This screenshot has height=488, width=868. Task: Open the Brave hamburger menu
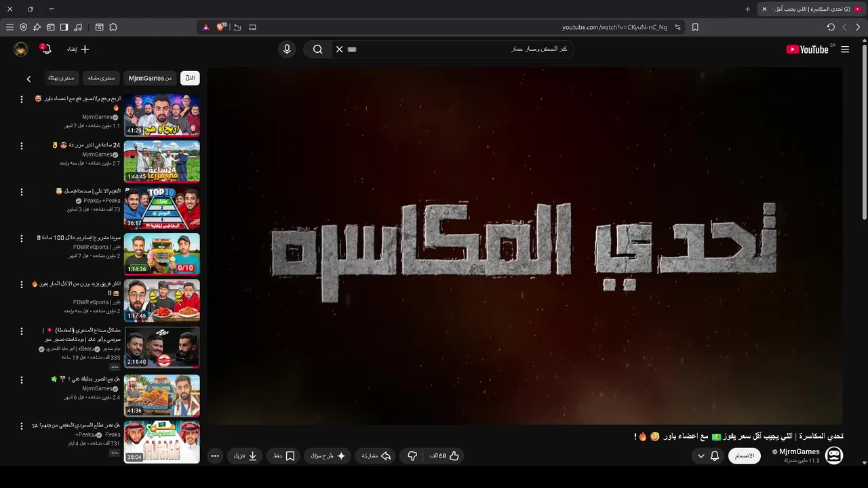pos(9,27)
